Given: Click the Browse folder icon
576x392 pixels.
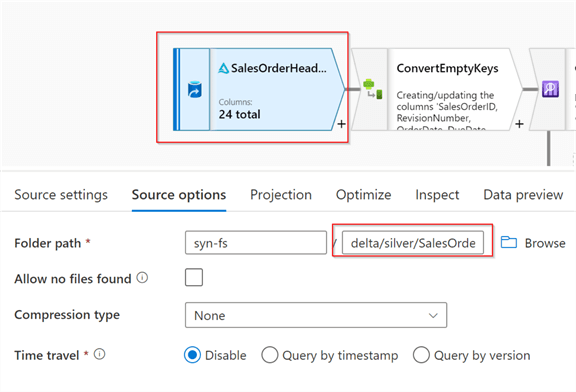Looking at the screenshot, I should [x=509, y=242].
